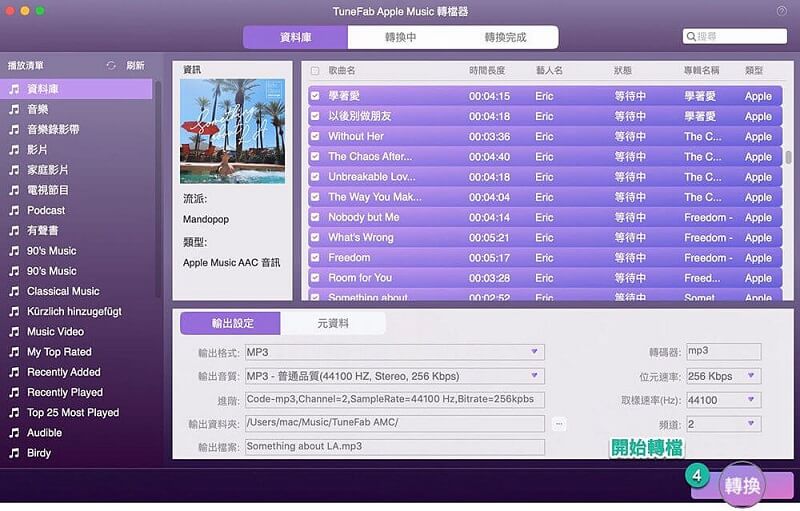The width and height of the screenshot is (800, 511).
Task: Sort by the 專輯名稱 column header
Action: [702, 70]
